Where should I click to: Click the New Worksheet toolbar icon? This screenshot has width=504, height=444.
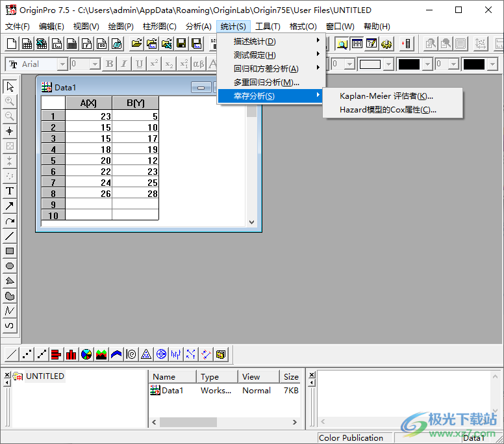click(27, 44)
